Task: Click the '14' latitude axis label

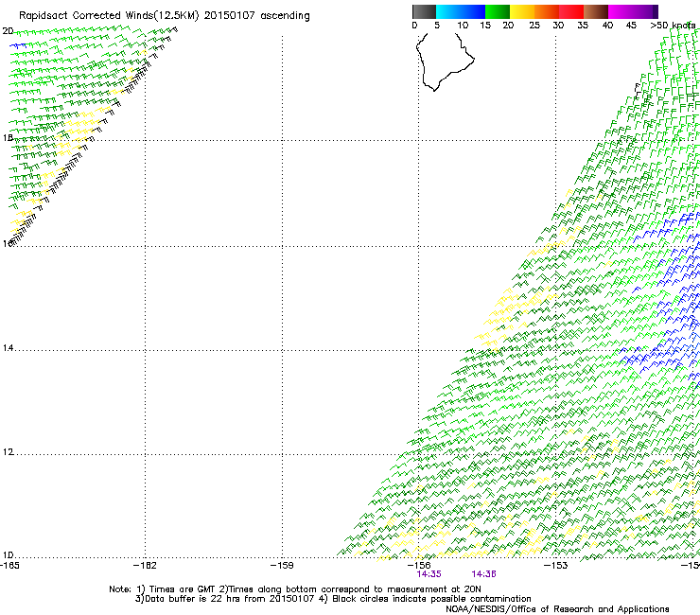Action: coord(8,348)
